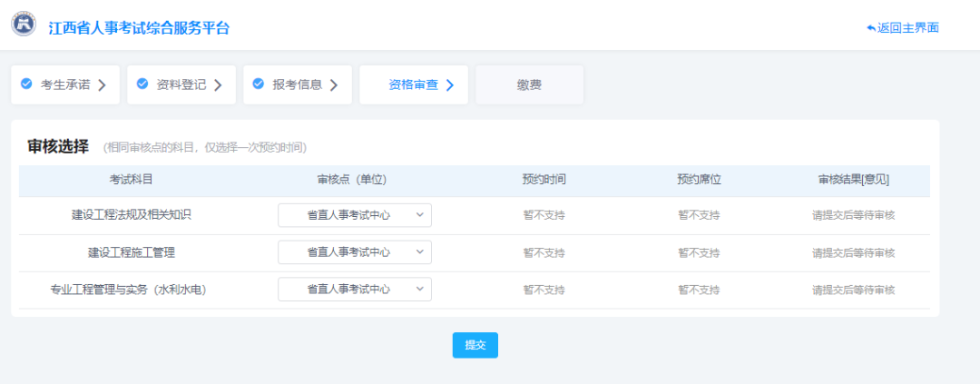
Task: Select the 建设工程法规及相关知识 subject cell
Action: [x=132, y=214]
